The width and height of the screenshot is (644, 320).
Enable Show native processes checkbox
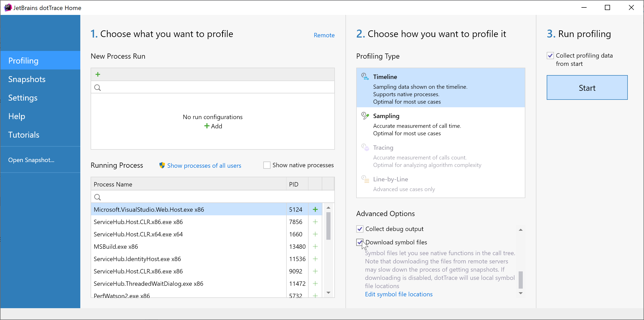point(267,165)
